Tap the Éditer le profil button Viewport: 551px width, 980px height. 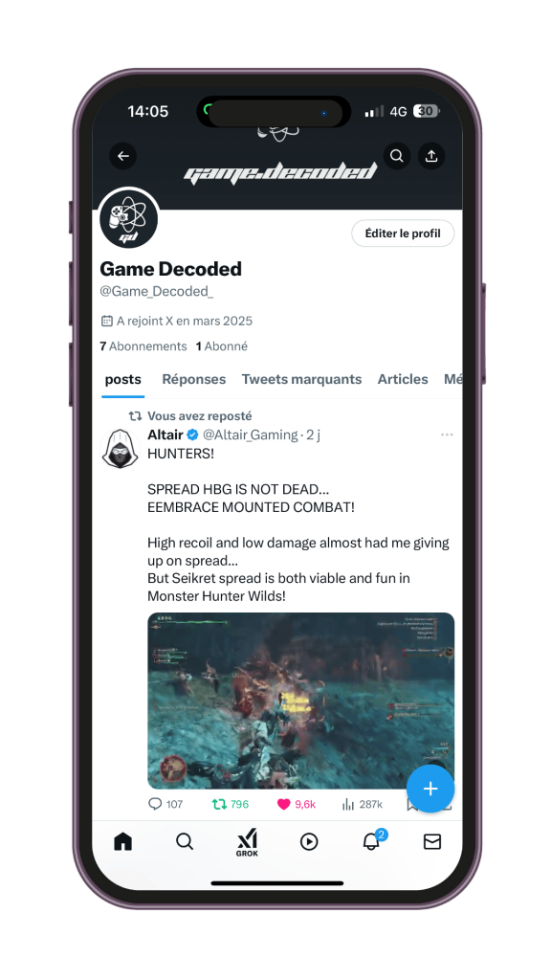[x=403, y=234]
